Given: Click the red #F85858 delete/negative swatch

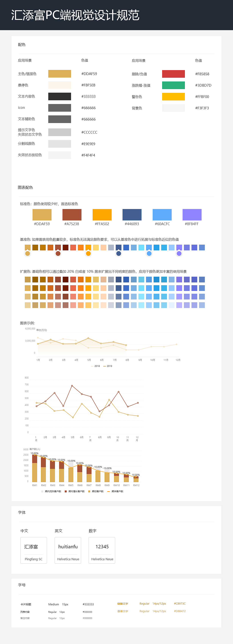Looking at the screenshot, I should tap(173, 74).
